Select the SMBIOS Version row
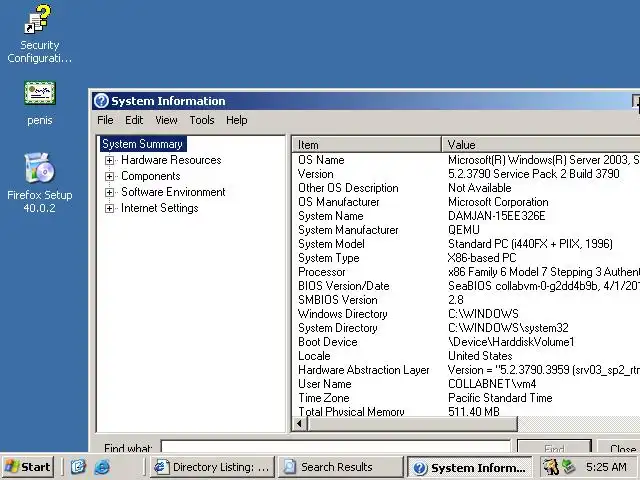Image resolution: width=640 pixels, height=480 pixels. (466, 300)
